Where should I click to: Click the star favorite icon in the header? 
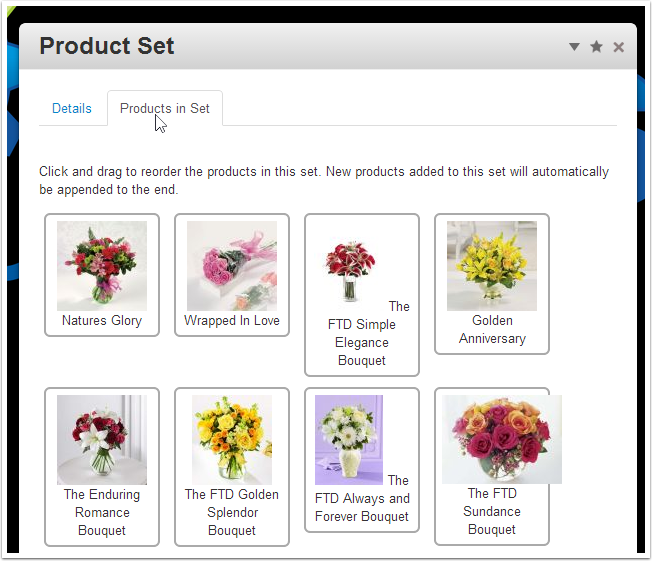[x=596, y=47]
